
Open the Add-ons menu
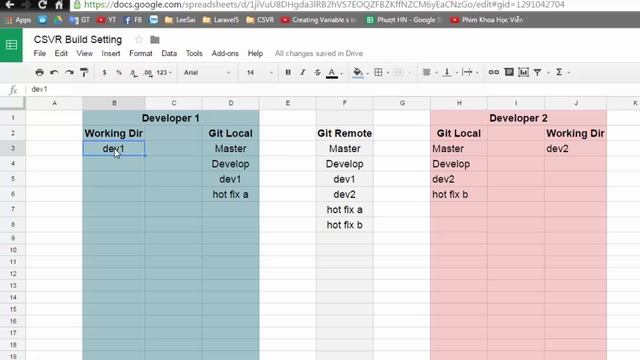pyautogui.click(x=225, y=53)
